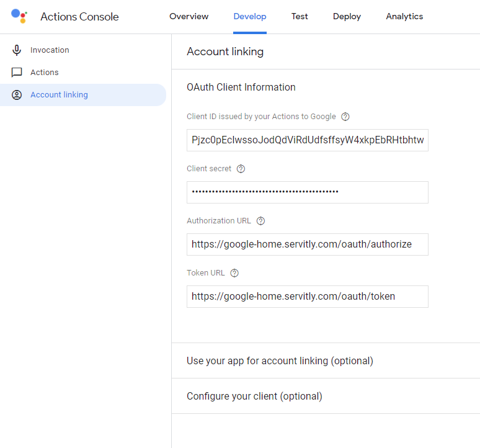The height and width of the screenshot is (448, 480).
Task: Open help for Client ID field
Action: 345,117
